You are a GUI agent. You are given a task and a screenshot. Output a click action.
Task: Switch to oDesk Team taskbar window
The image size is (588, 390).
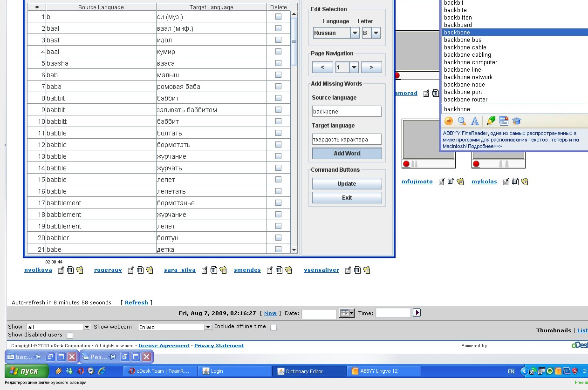(x=160, y=371)
